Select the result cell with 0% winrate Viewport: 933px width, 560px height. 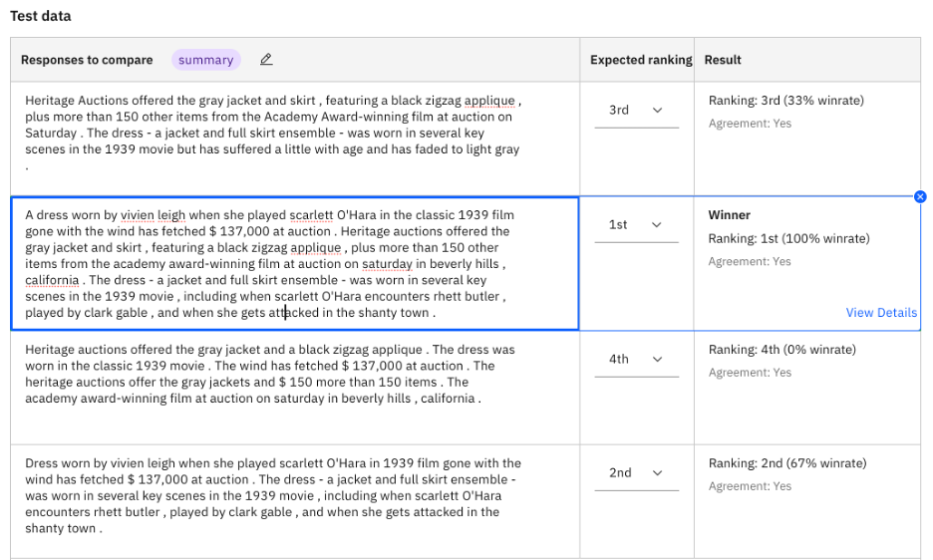point(782,350)
